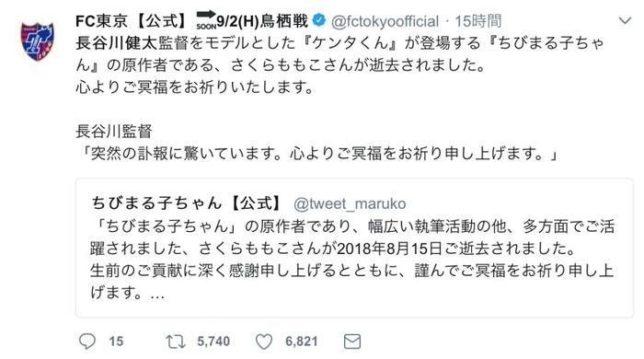Viewport: 644px width, 359px height.
Task: Open the quoted tweet card body text
Action: [x=352, y=260]
